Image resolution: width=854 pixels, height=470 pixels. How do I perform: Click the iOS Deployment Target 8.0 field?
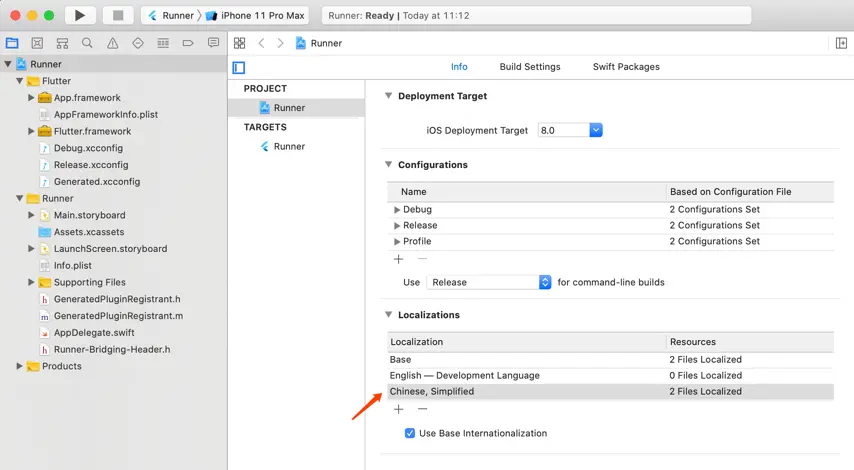pos(564,130)
